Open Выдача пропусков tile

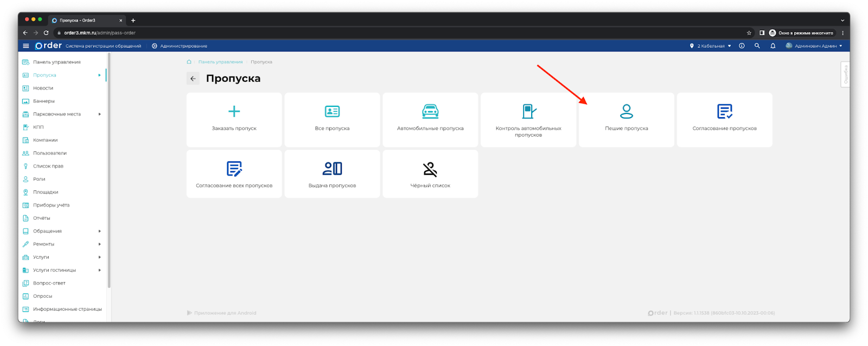click(332, 174)
